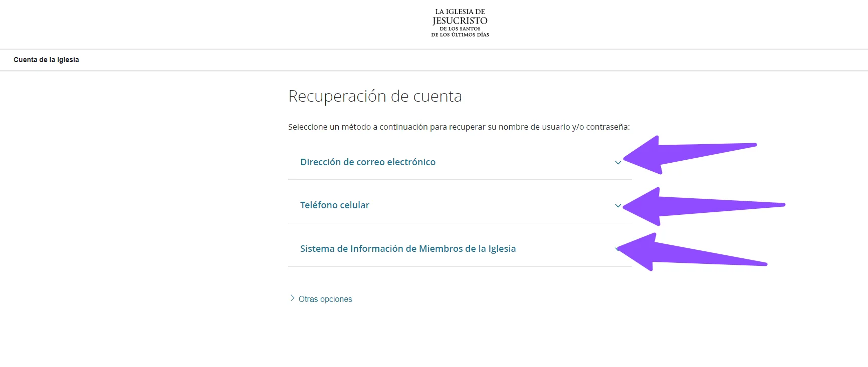Screen dimensions: 868x367
Task: Select the Recuperación de cuenta heading
Action: click(375, 96)
